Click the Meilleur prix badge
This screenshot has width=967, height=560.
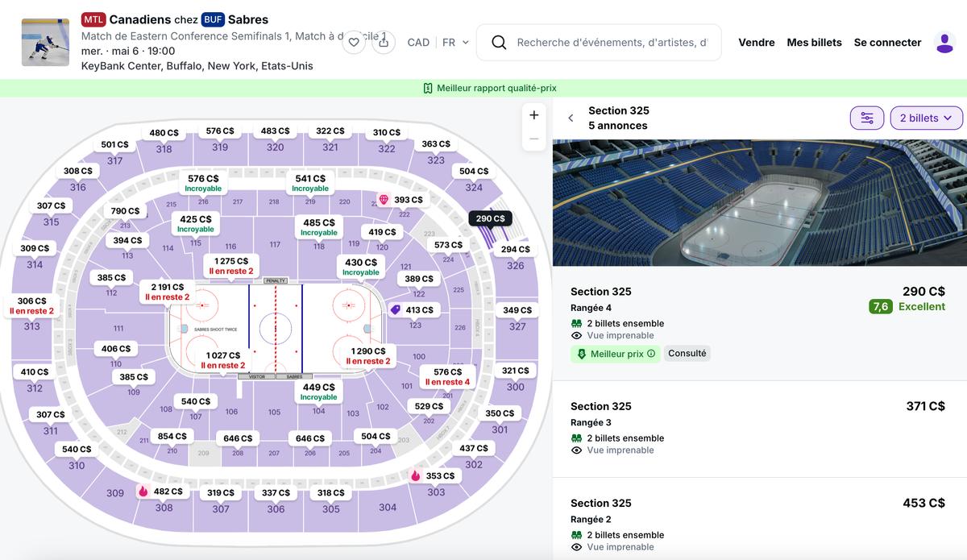(616, 354)
